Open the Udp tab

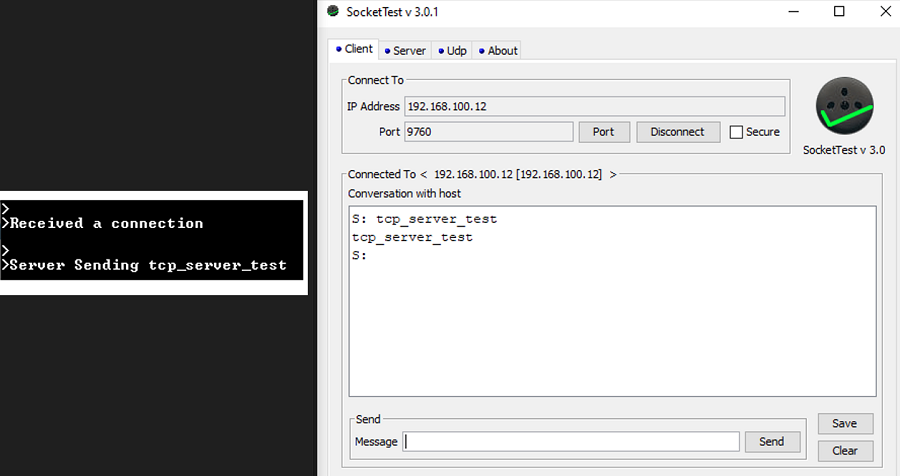pyautogui.click(x=452, y=51)
